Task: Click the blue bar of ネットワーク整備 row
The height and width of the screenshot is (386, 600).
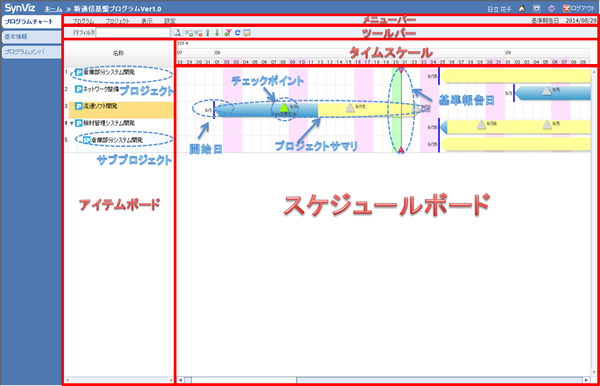Action: click(x=553, y=93)
